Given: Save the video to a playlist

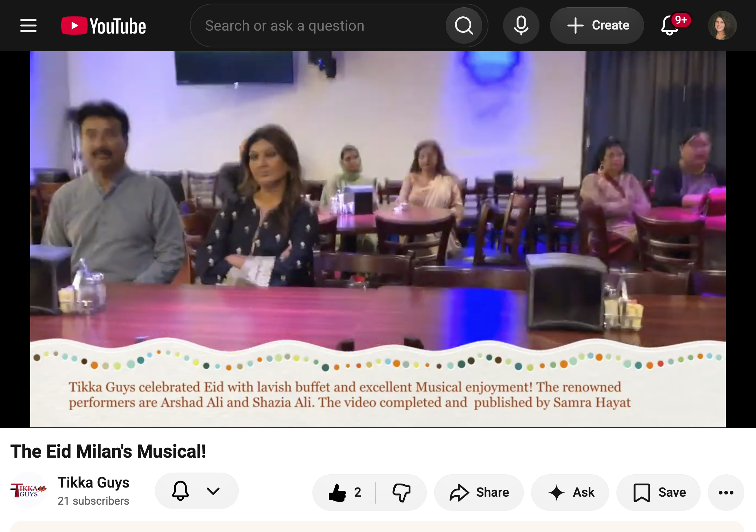Looking at the screenshot, I should [x=658, y=492].
